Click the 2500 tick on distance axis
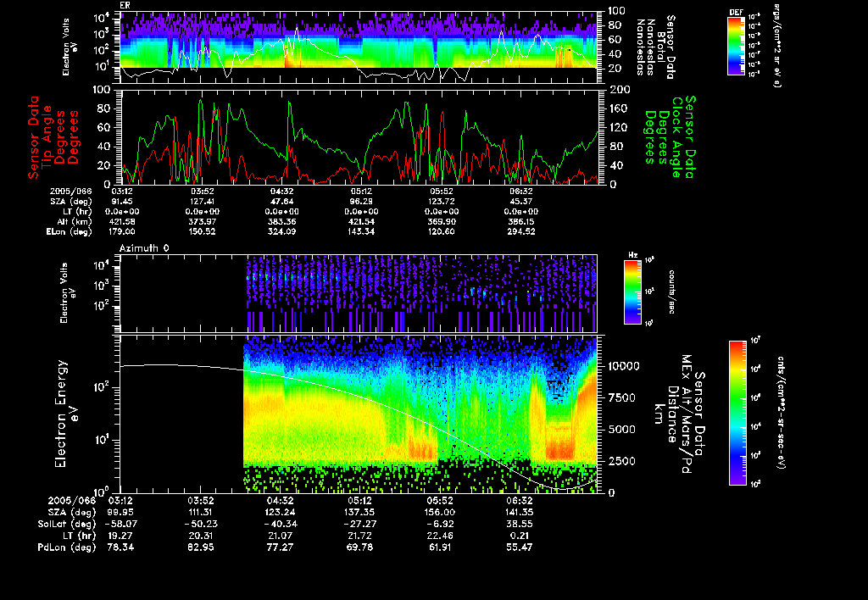The height and width of the screenshot is (600, 868). pyautogui.click(x=621, y=461)
